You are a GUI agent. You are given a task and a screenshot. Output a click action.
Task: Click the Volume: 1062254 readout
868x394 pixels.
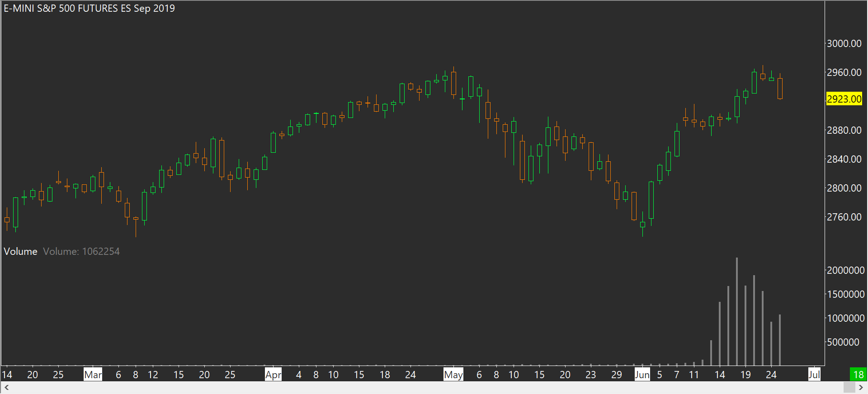pos(81,252)
